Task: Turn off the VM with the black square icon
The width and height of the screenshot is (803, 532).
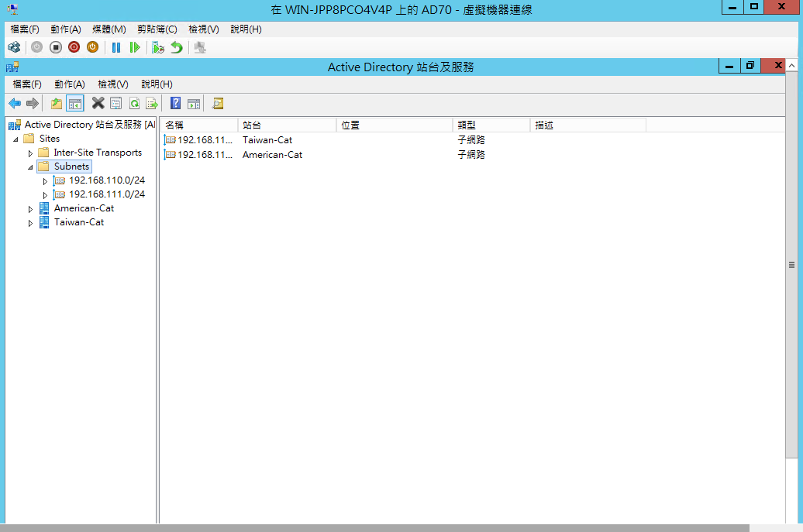Action: click(56, 47)
